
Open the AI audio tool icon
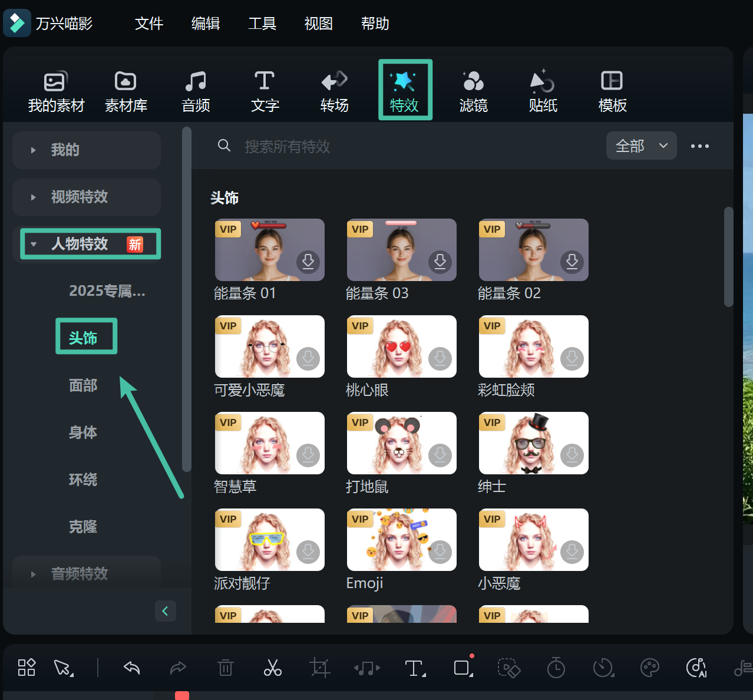click(696, 668)
